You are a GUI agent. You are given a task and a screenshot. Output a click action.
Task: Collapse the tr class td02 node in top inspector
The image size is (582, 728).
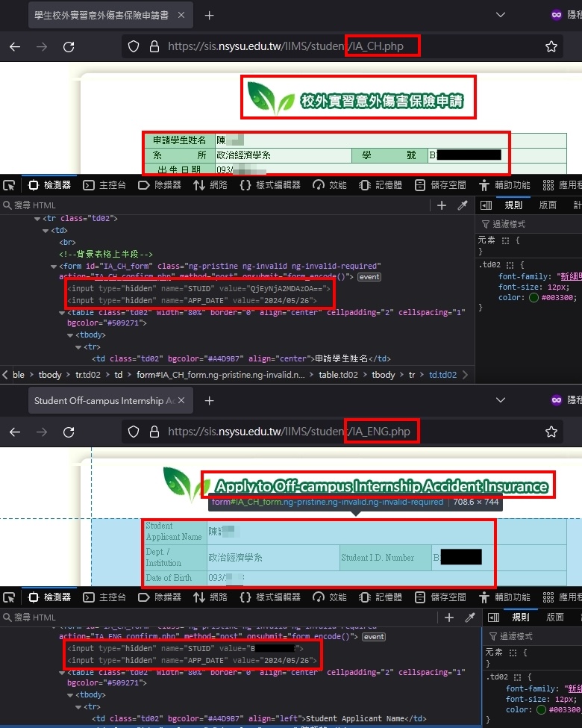coord(37,219)
